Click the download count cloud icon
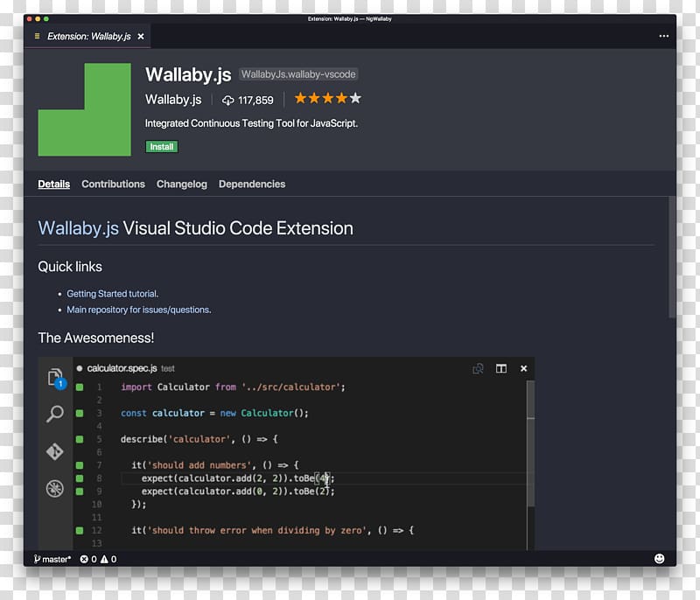Screen dimensions: 700x600 227,100
